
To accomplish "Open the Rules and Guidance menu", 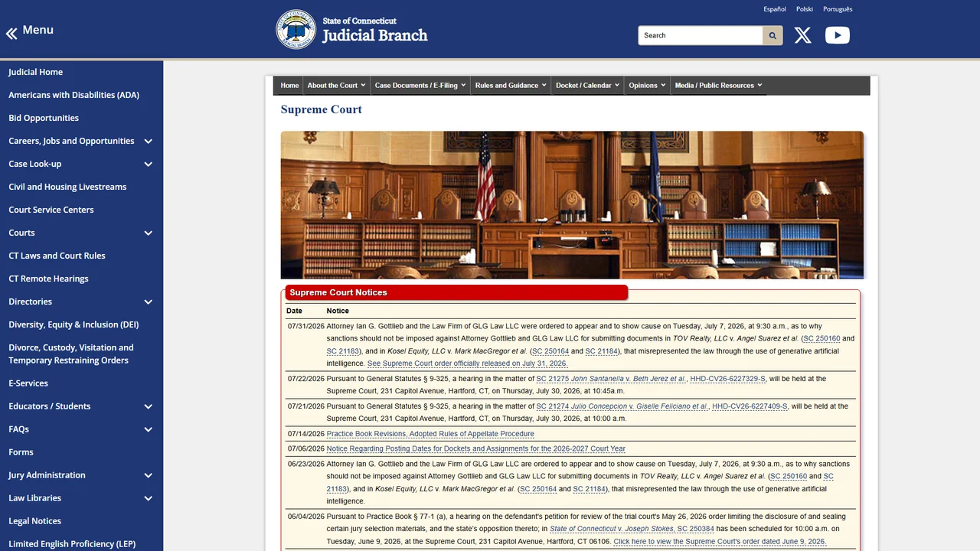I will pyautogui.click(x=511, y=86).
